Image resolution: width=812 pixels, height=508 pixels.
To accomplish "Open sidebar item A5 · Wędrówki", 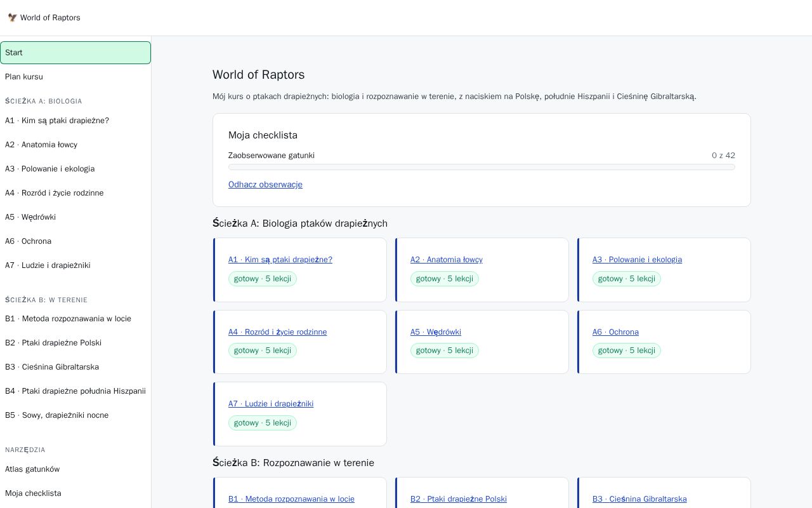I will coord(75,217).
